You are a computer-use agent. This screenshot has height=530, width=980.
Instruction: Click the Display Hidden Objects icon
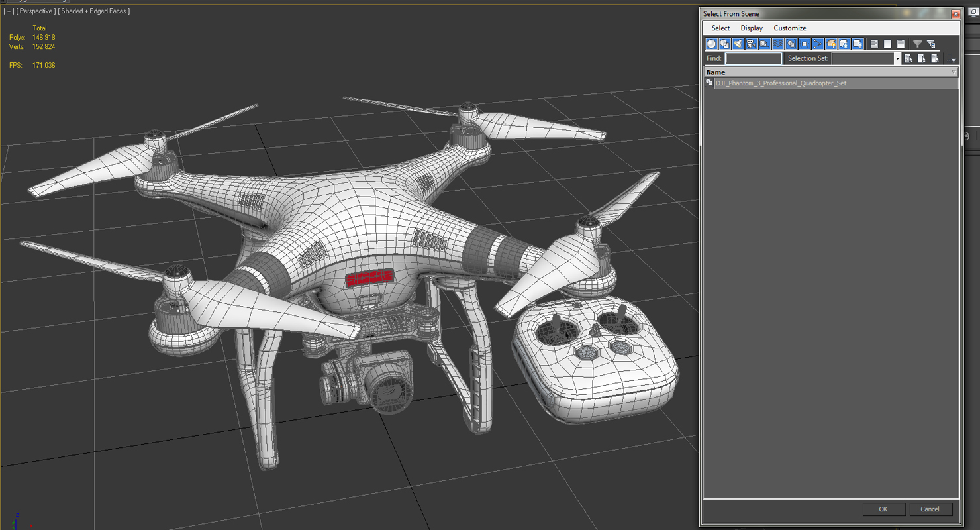click(857, 44)
